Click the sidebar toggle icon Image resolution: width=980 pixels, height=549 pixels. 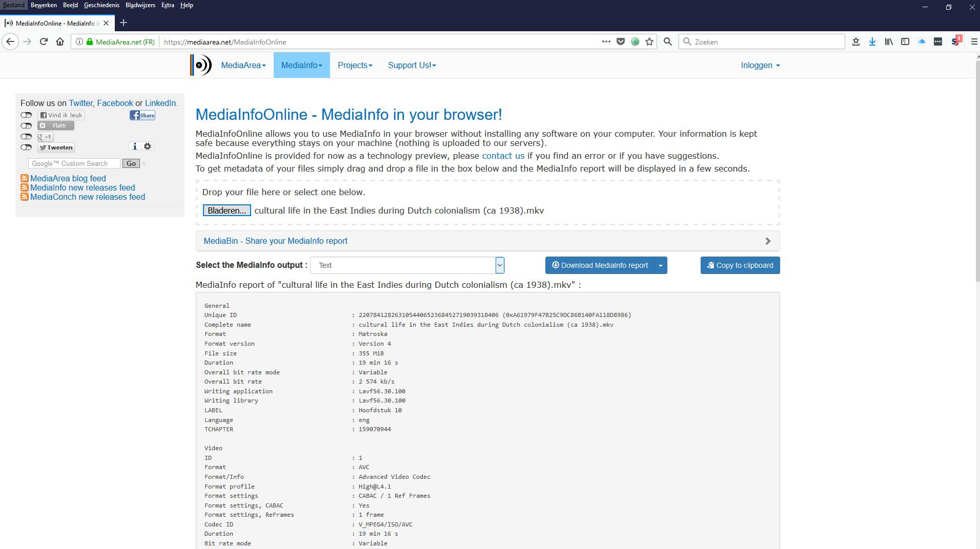point(905,41)
